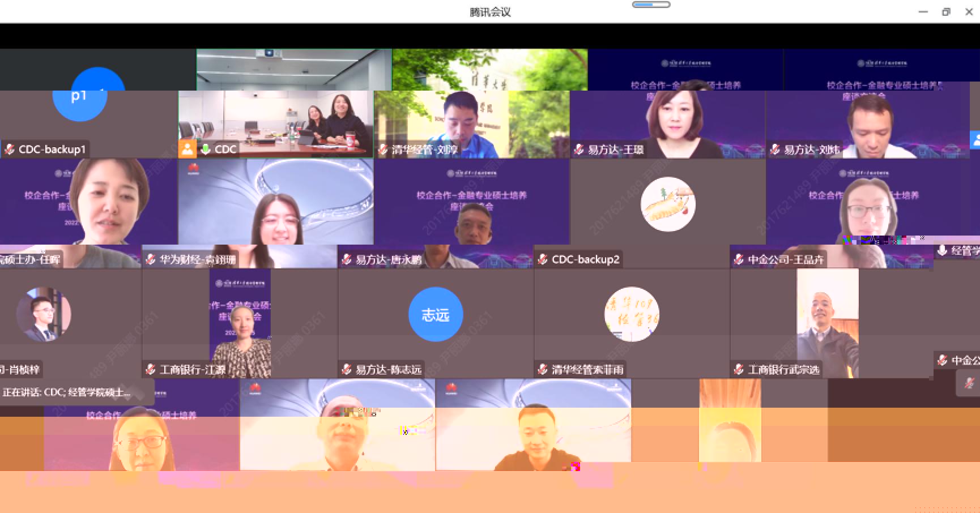Viewport: 980px width, 513px height.
Task: Click the name label 易方达-陈志远
Action: click(389, 370)
